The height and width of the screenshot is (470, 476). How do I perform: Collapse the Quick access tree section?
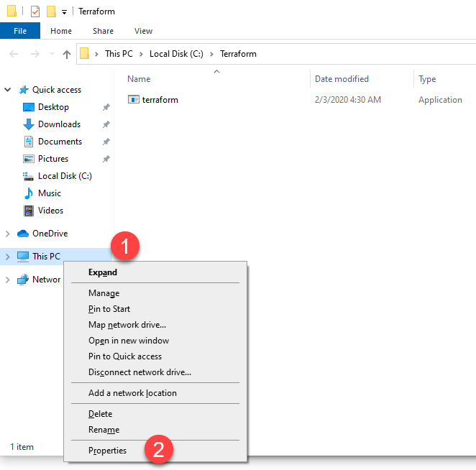coord(8,90)
